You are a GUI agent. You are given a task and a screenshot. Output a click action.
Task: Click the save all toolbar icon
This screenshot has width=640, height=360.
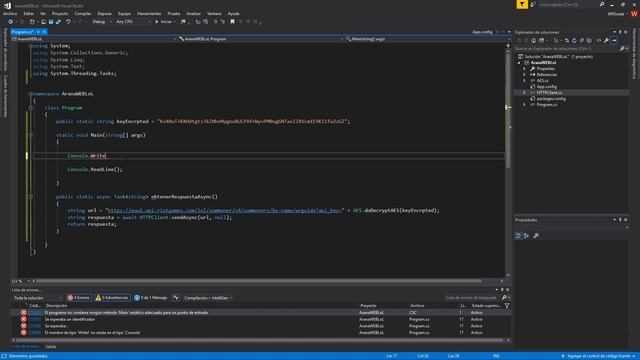tap(58, 22)
